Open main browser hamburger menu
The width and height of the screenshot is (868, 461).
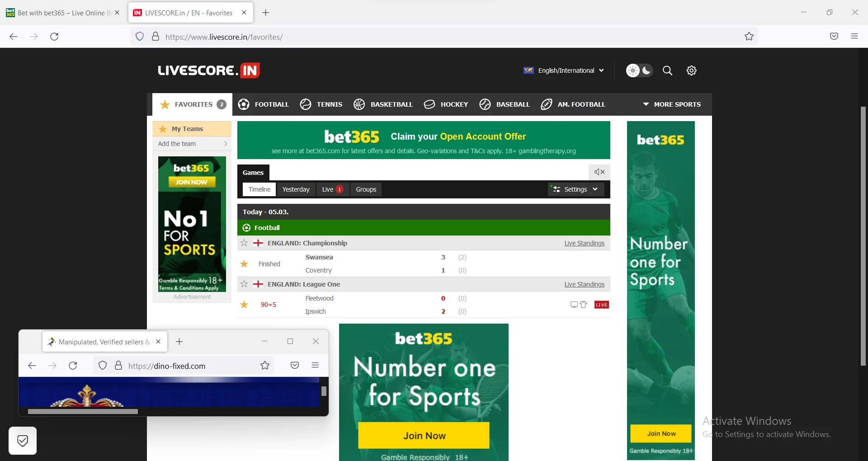pyautogui.click(x=854, y=37)
